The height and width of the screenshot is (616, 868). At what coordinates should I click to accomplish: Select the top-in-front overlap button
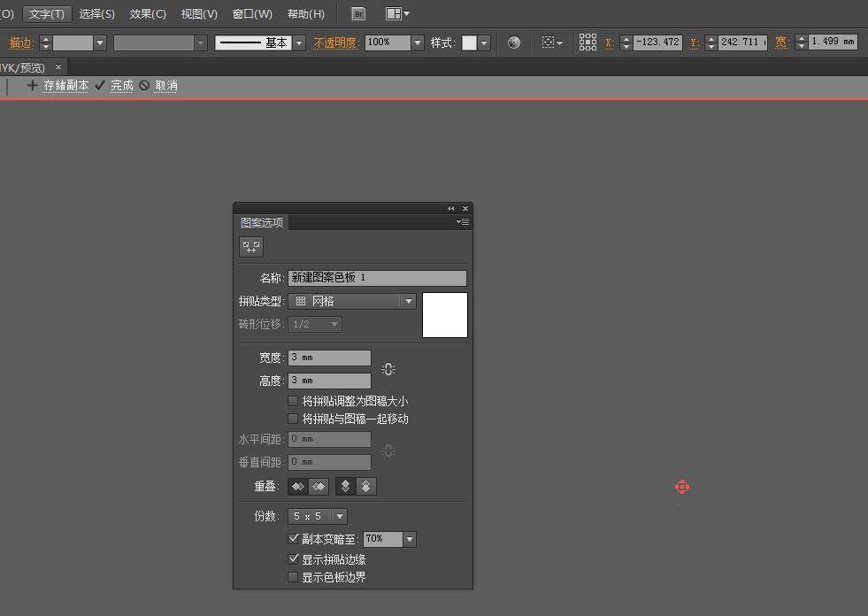click(346, 487)
